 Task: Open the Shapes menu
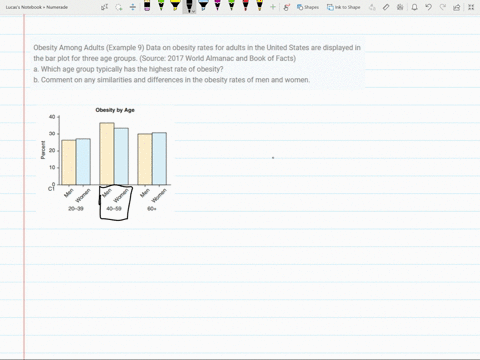coord(308,7)
